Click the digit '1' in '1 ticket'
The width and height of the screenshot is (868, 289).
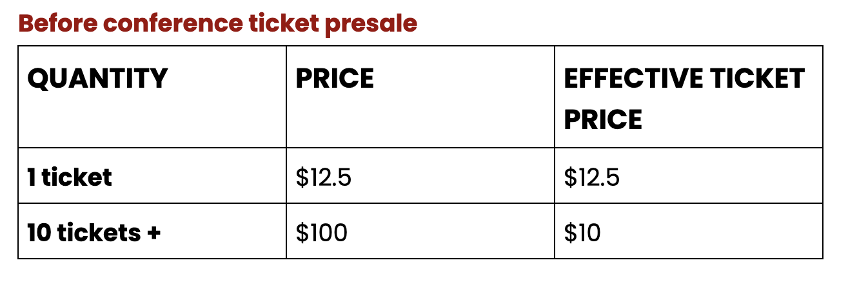tap(32, 177)
